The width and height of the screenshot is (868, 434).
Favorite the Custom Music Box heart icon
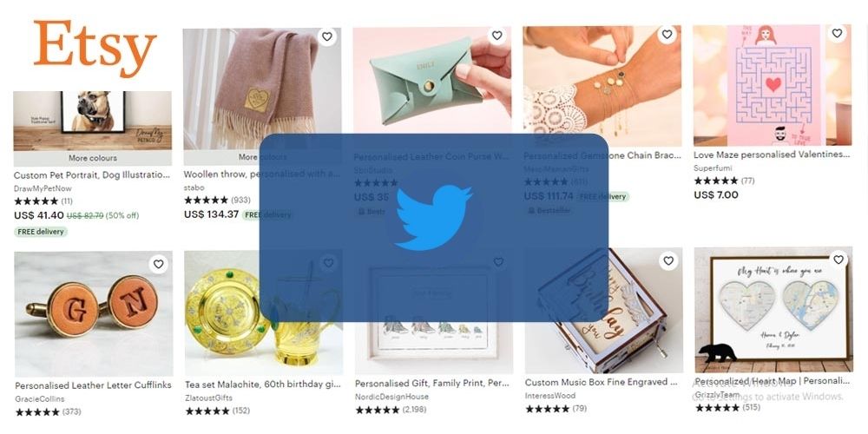click(668, 260)
